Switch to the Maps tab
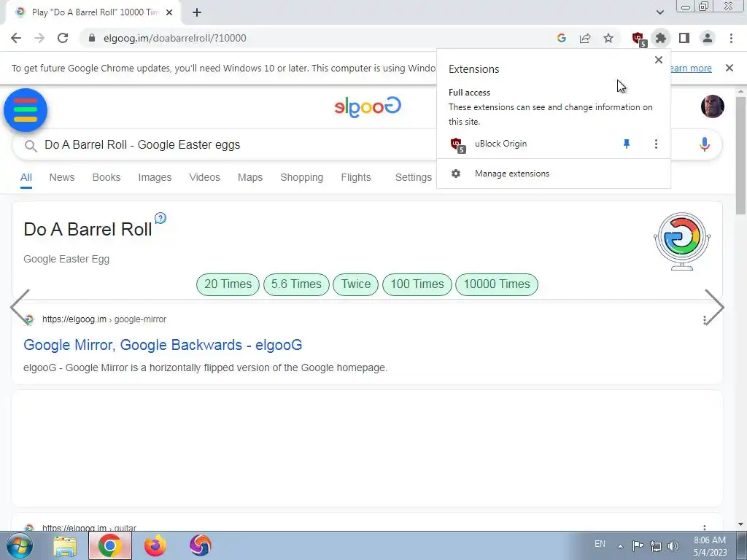Viewport: 747px width, 560px height. (250, 177)
